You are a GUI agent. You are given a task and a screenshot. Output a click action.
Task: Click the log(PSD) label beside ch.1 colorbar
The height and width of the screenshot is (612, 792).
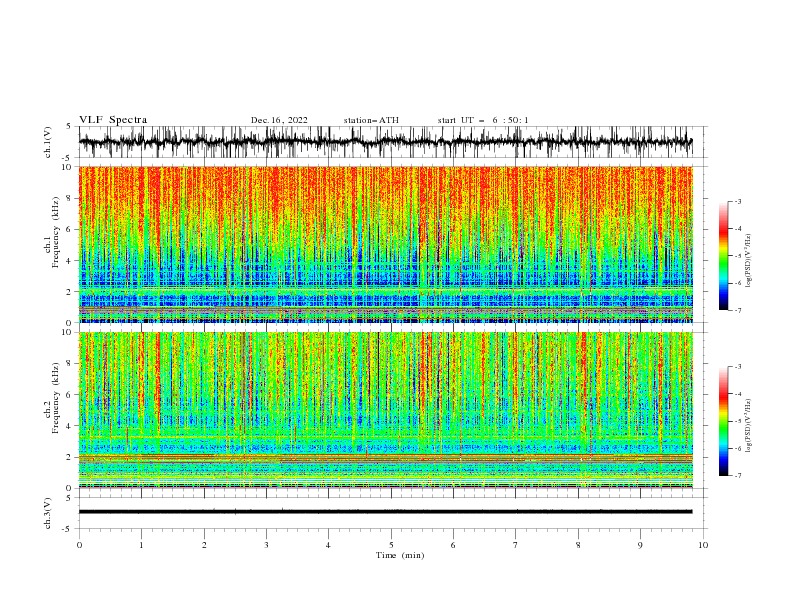tap(748, 261)
